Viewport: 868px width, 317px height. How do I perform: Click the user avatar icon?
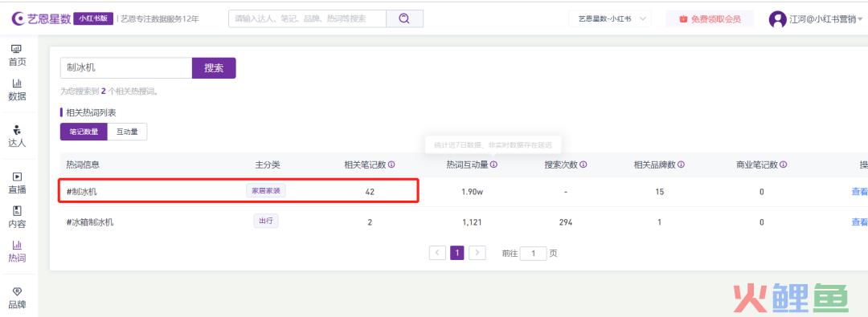click(778, 19)
